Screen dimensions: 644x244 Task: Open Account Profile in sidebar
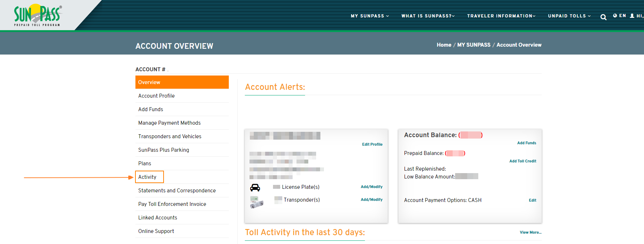click(x=182, y=96)
